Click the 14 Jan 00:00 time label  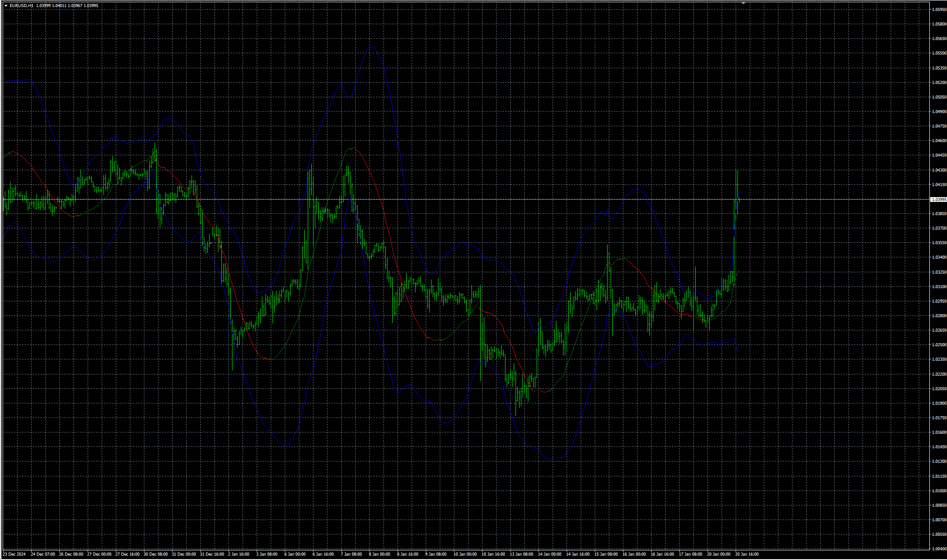click(550, 554)
